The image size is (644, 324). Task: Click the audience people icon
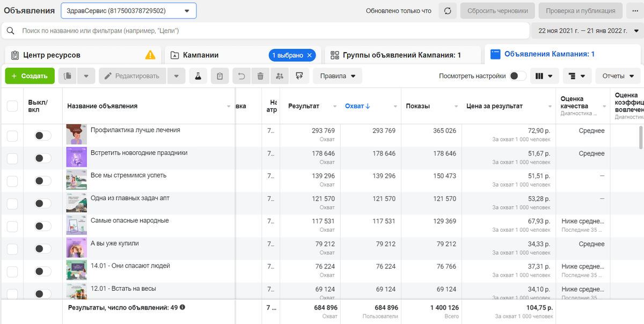279,76
